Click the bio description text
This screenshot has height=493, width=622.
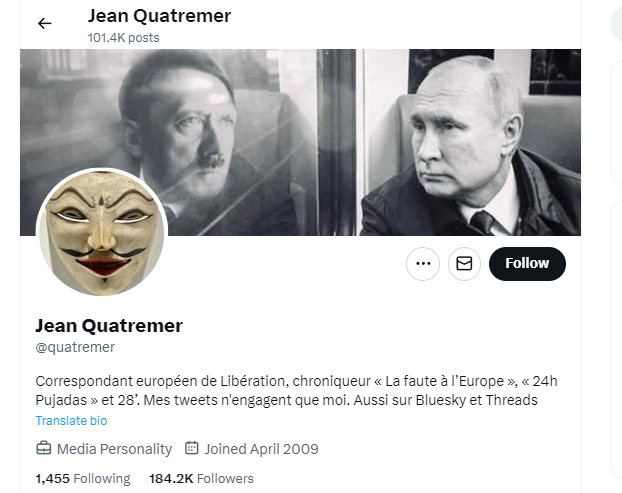[x=296, y=390]
